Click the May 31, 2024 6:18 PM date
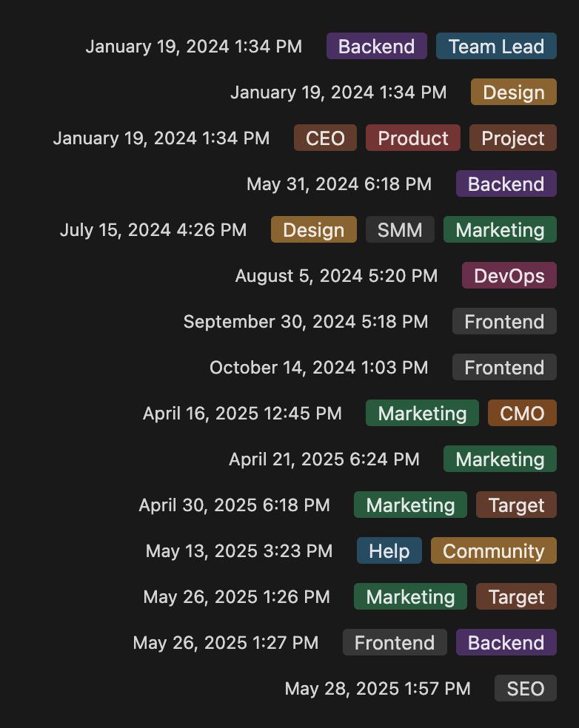 point(339,184)
